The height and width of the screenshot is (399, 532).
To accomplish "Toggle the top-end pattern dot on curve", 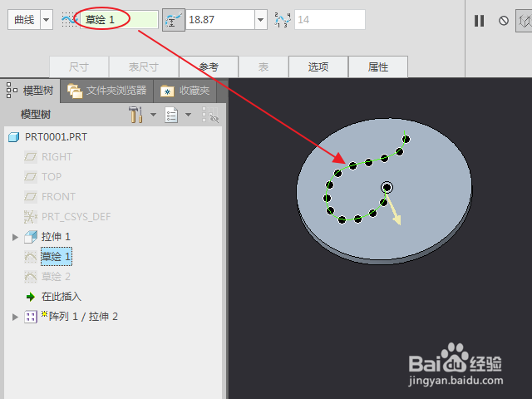I will (x=406, y=139).
